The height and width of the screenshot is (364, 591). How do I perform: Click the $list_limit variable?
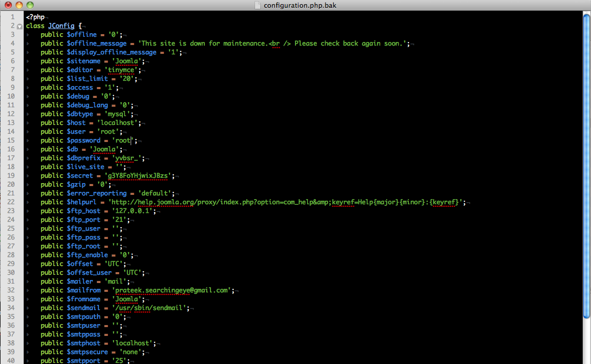tap(88, 79)
